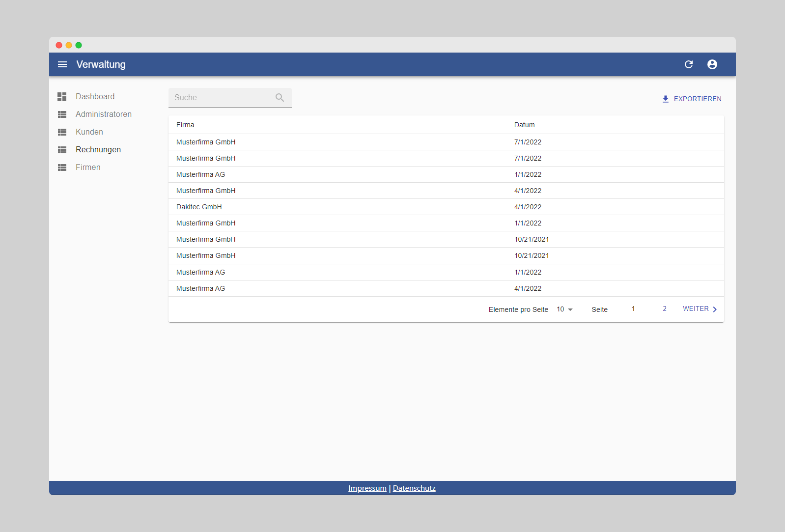Click the chevron arrow next to Weiter
This screenshot has width=785, height=532.
click(x=715, y=309)
